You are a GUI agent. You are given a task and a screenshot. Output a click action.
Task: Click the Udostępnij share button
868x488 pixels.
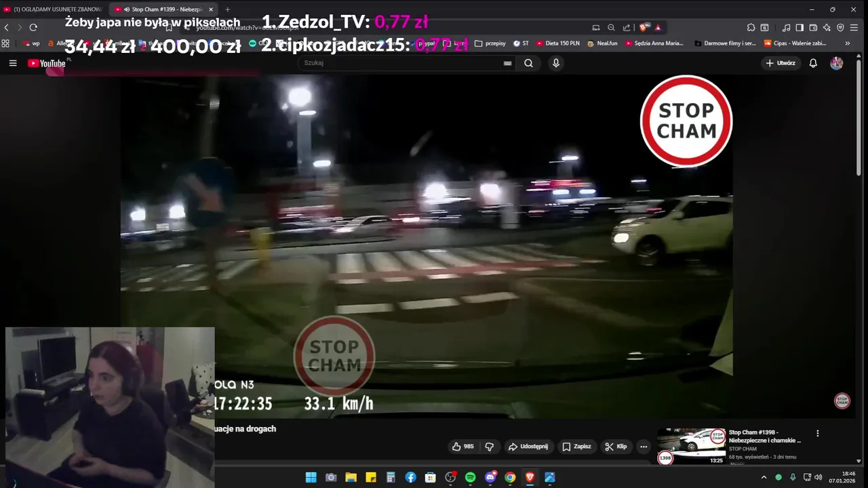(528, 447)
